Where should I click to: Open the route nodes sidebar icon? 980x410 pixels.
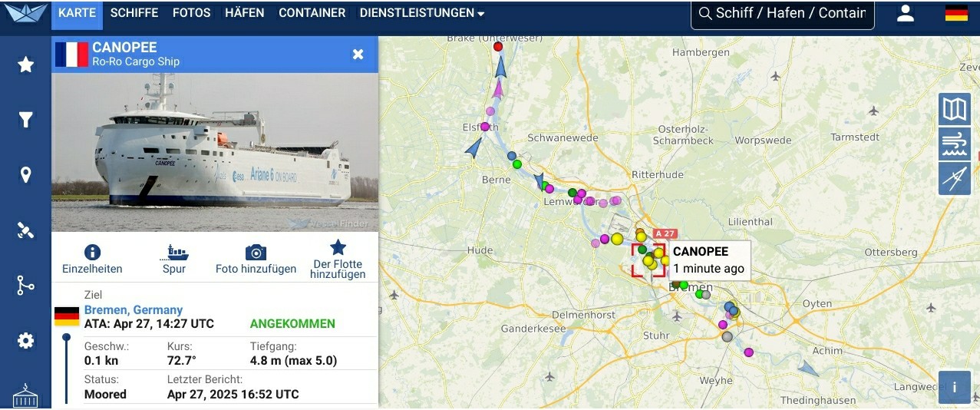(25, 286)
